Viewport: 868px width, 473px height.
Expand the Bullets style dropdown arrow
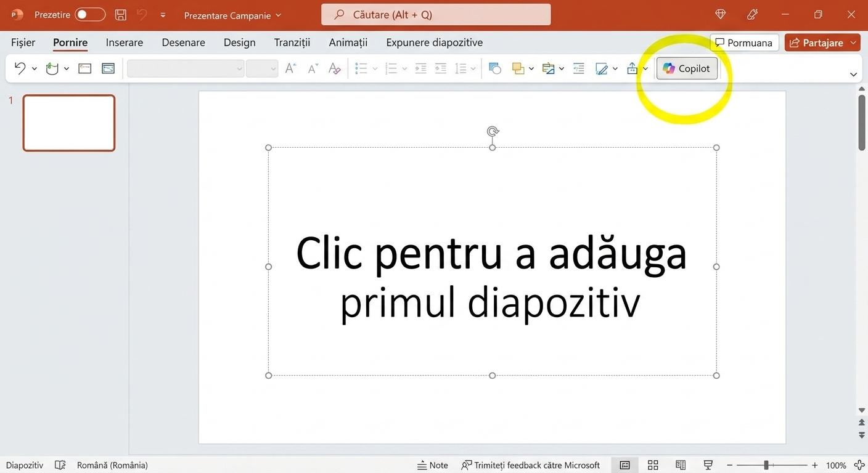click(x=375, y=69)
